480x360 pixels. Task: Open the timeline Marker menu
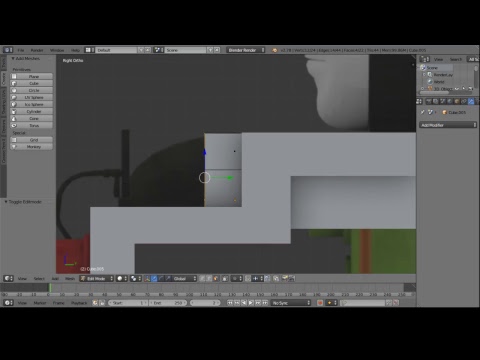pos(40,303)
